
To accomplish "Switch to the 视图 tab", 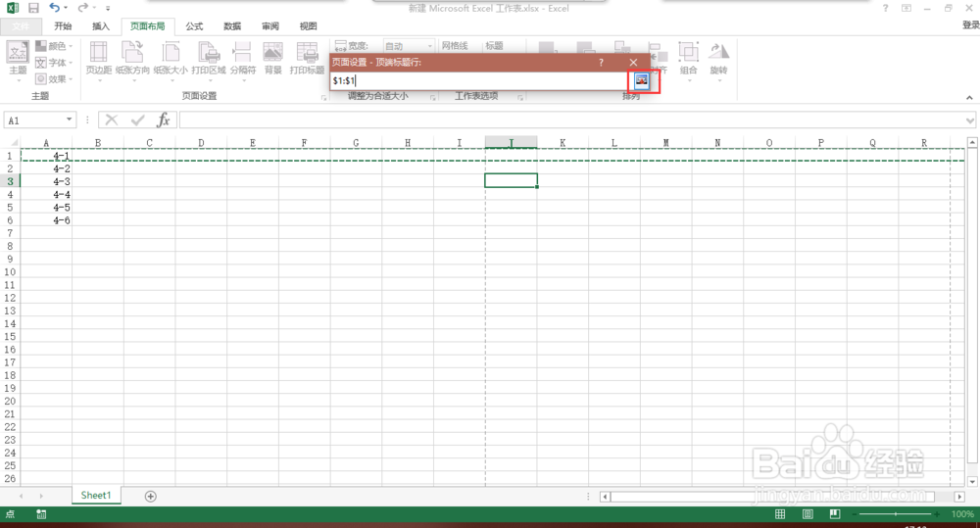I will (308, 26).
